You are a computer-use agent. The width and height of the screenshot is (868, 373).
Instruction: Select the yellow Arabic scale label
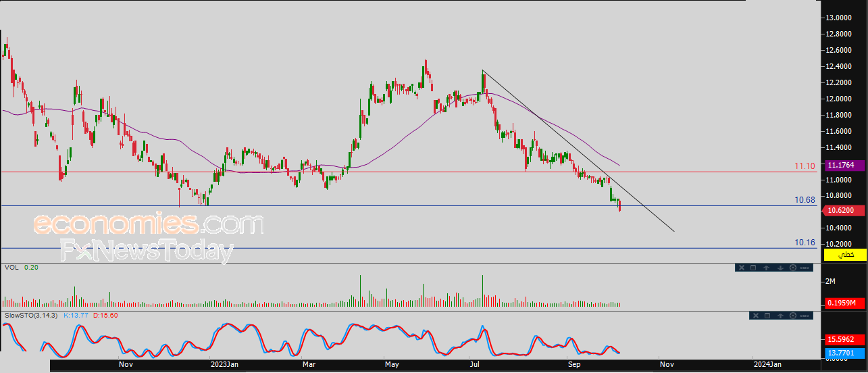tap(844, 255)
